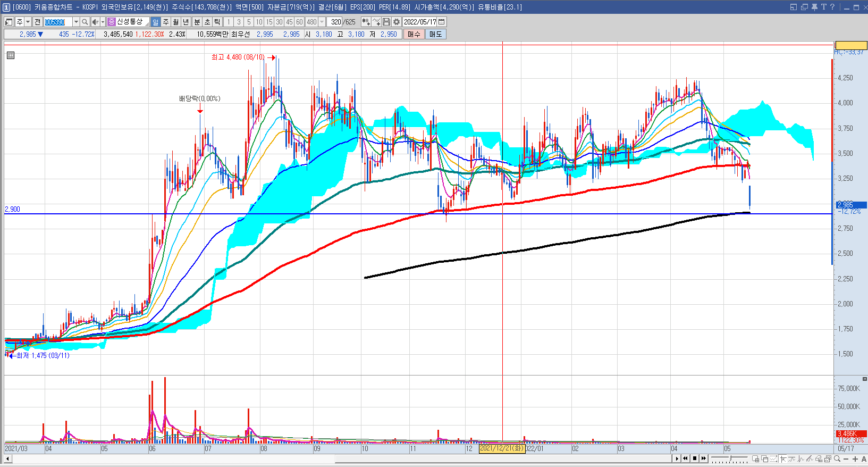This screenshot has width=868, height=467.
Task: Expand the speaker options dropdown arrow
Action: point(103,22)
